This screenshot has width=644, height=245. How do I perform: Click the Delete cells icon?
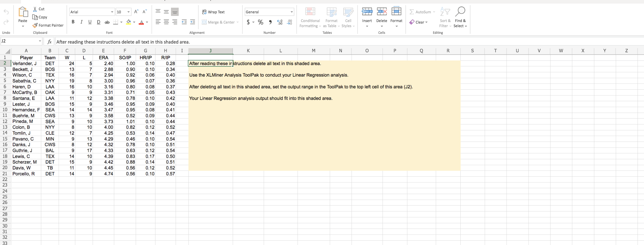(x=382, y=12)
